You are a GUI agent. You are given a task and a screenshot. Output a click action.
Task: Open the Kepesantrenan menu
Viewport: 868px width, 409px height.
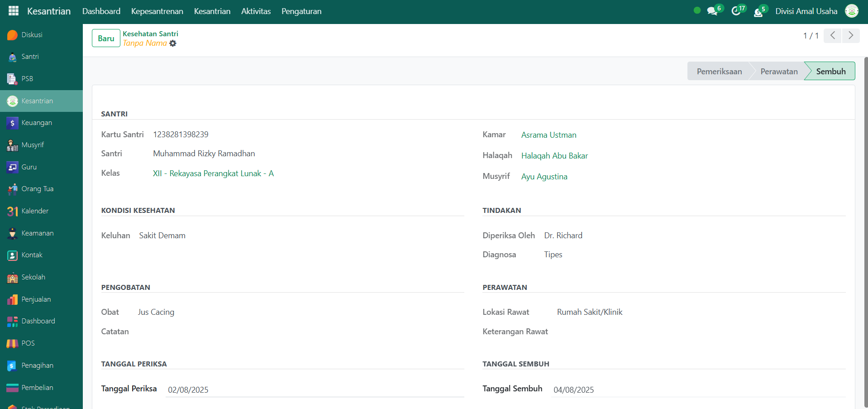157,11
